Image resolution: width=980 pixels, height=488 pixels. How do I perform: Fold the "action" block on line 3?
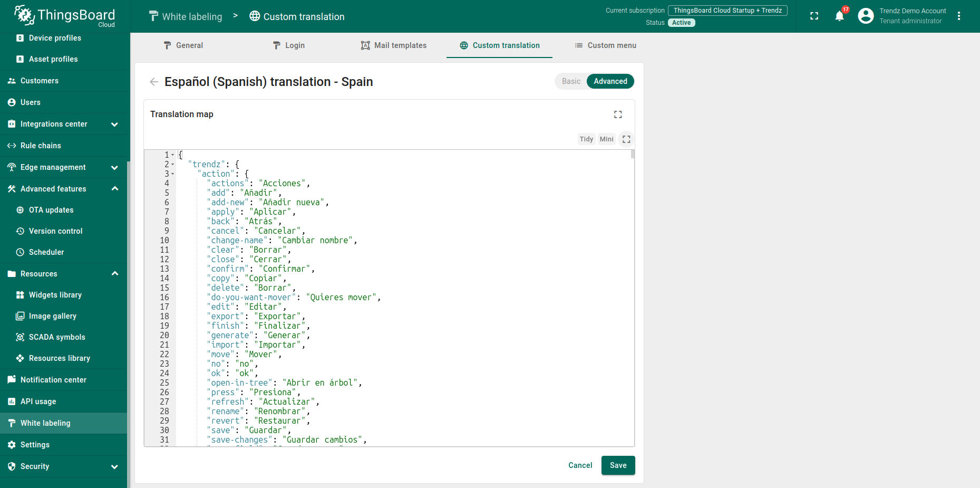(172, 174)
